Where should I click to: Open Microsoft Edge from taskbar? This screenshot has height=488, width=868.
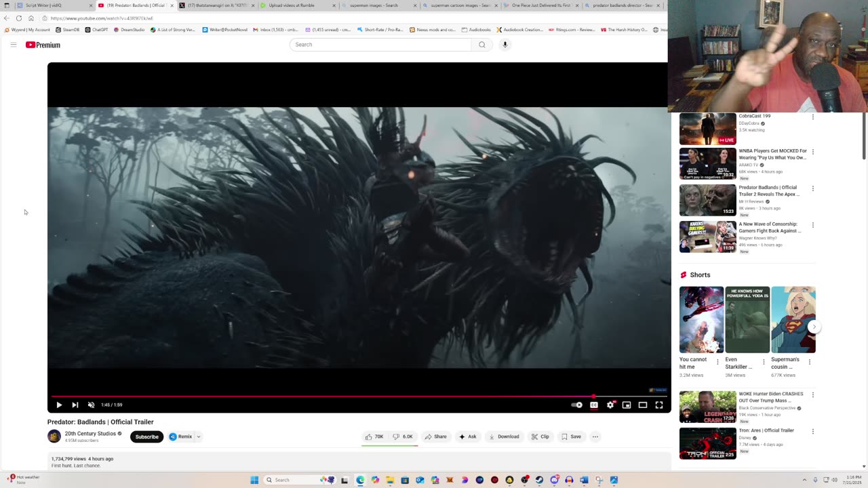(360, 480)
